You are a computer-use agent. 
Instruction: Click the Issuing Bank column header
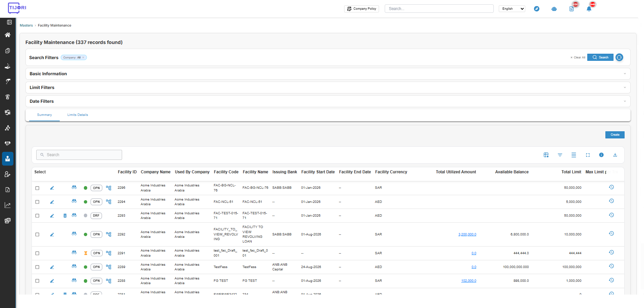285,172
